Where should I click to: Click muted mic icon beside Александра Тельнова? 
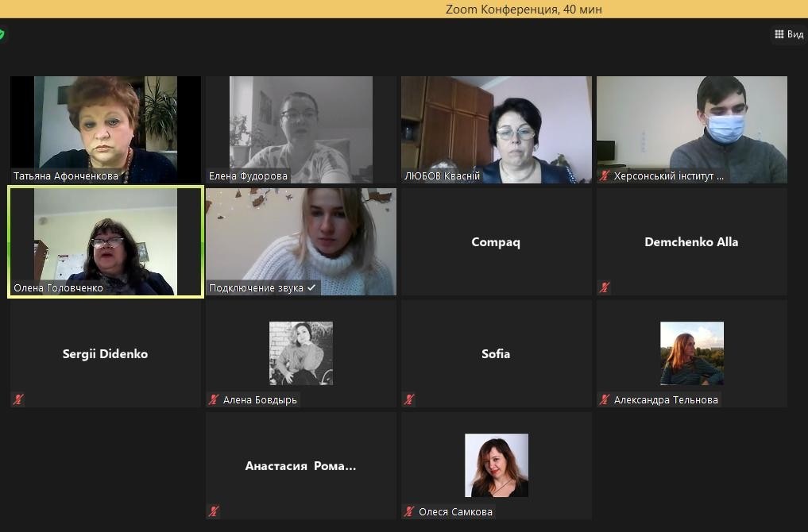[x=605, y=399]
